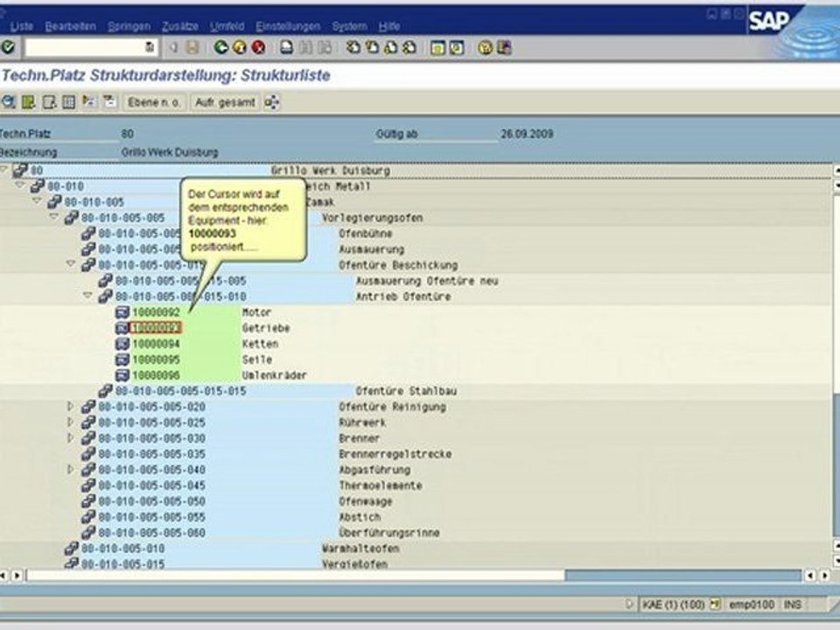Click the red Cancel icon

(258, 47)
